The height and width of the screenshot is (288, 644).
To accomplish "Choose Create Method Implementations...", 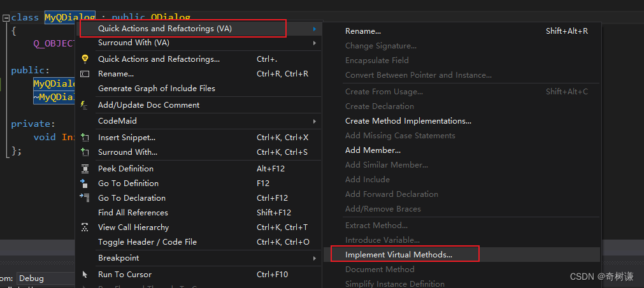I will [x=462, y=121].
